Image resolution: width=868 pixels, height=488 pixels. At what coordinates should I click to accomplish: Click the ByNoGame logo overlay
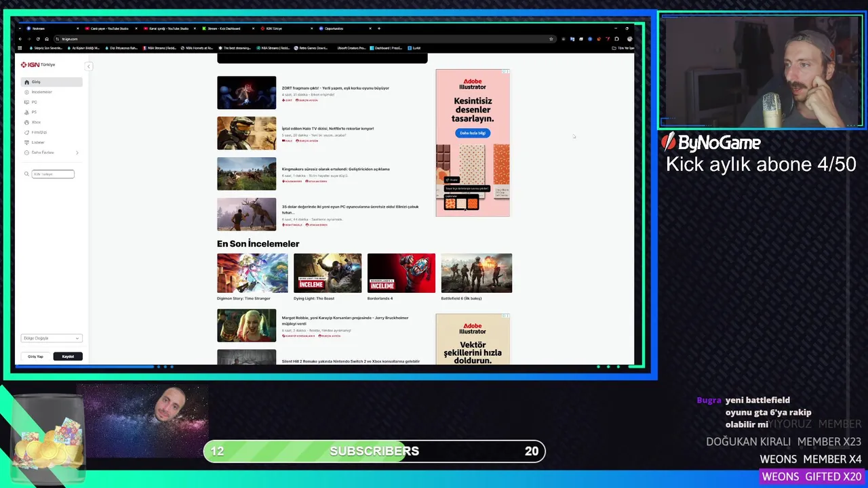711,142
